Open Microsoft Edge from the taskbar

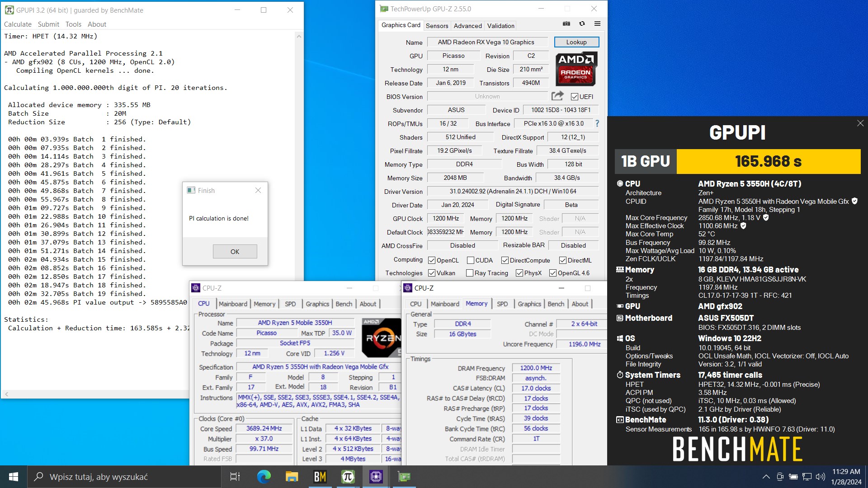[264, 477]
